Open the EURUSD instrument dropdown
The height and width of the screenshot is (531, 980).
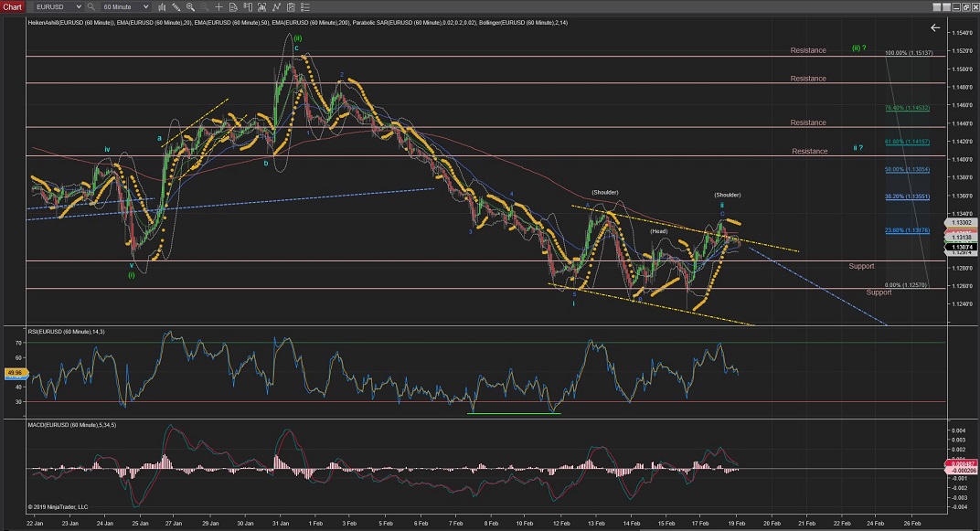pyautogui.click(x=59, y=6)
